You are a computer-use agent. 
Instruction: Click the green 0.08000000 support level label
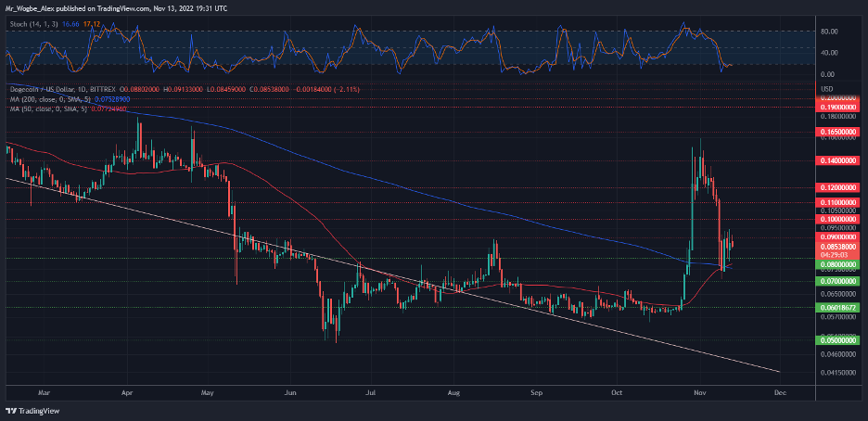(x=838, y=264)
